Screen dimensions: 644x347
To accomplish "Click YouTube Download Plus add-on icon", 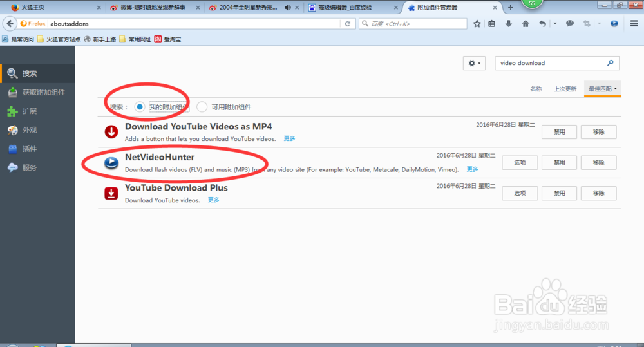I will (x=111, y=193).
